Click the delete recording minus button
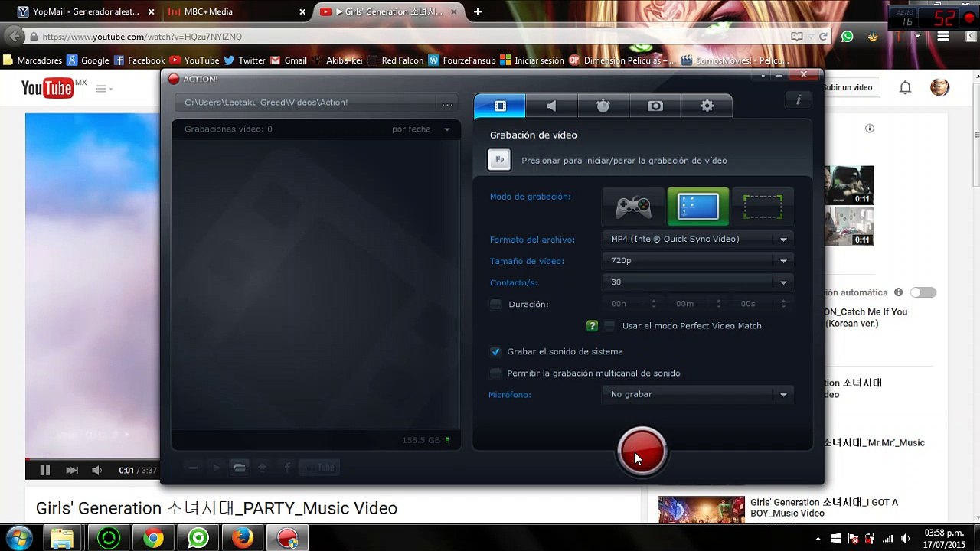The image size is (980, 551). [x=193, y=468]
